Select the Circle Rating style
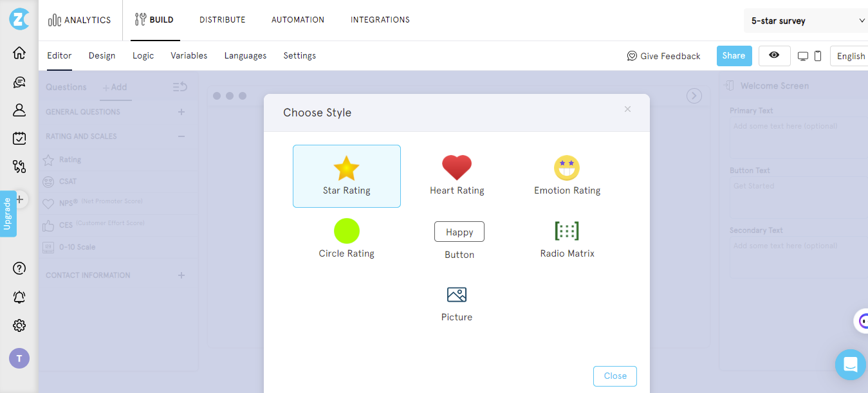This screenshot has height=393, width=868. pos(347,238)
